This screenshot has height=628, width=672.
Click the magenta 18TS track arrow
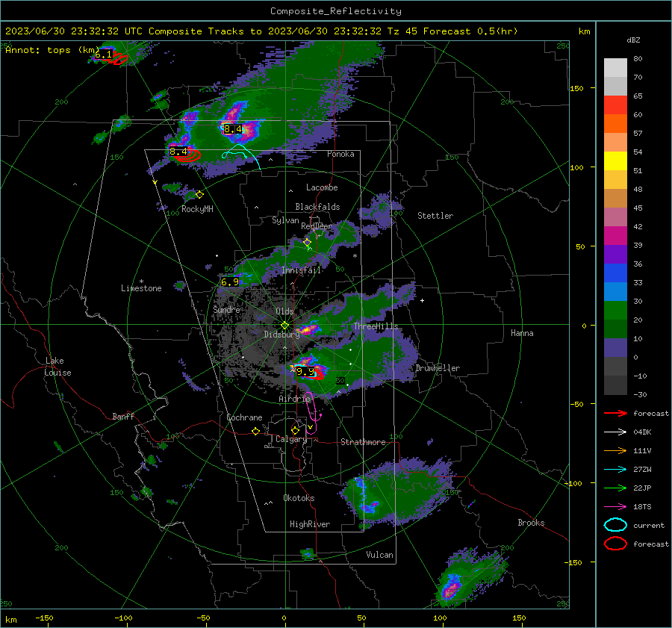pyautogui.click(x=615, y=507)
